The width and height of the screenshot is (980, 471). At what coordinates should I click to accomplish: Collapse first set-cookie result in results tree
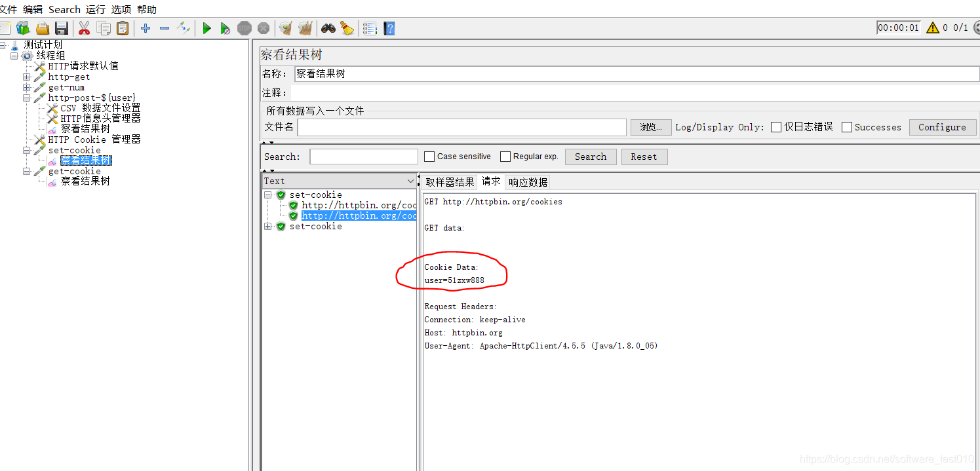pyautogui.click(x=268, y=195)
